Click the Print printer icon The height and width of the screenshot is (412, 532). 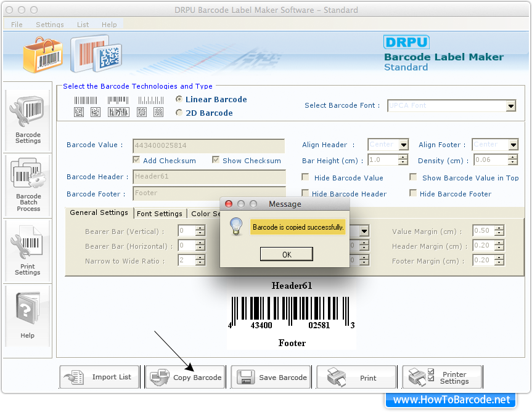336,377
